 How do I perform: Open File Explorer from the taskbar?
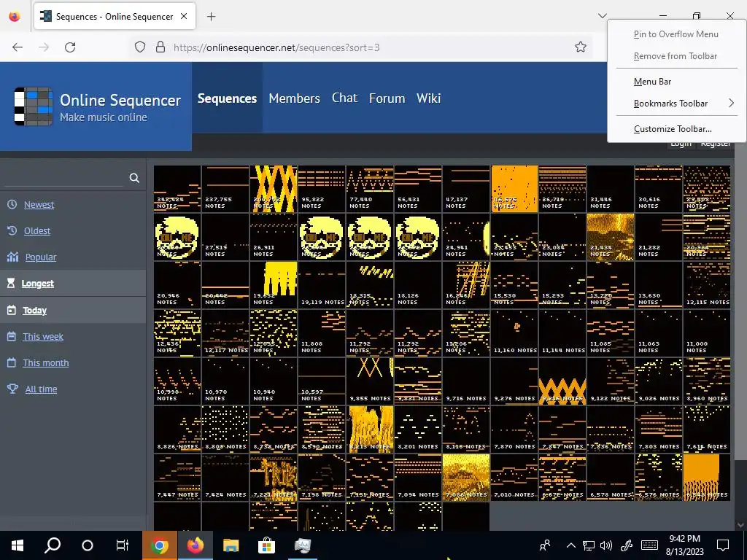231,545
